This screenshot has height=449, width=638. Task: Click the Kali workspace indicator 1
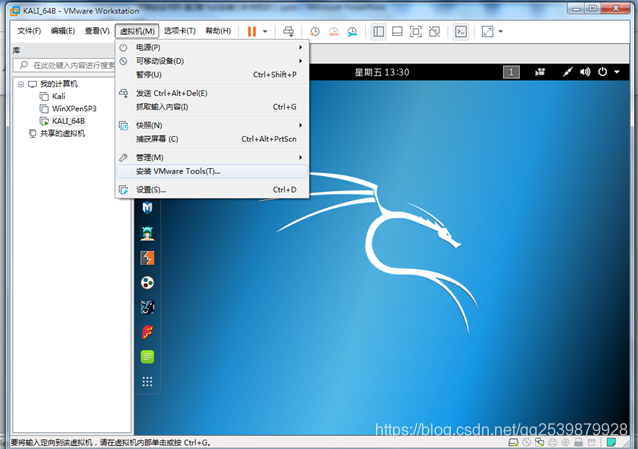coord(511,72)
